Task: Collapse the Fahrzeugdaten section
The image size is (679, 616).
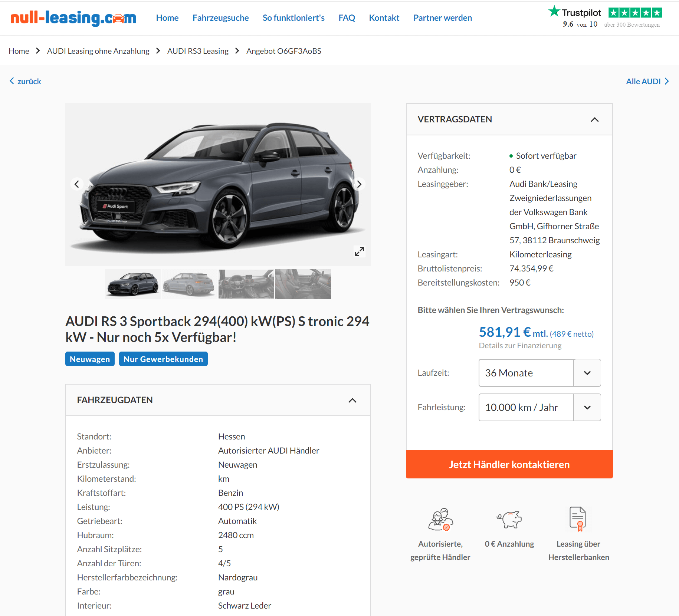Action: (352, 400)
